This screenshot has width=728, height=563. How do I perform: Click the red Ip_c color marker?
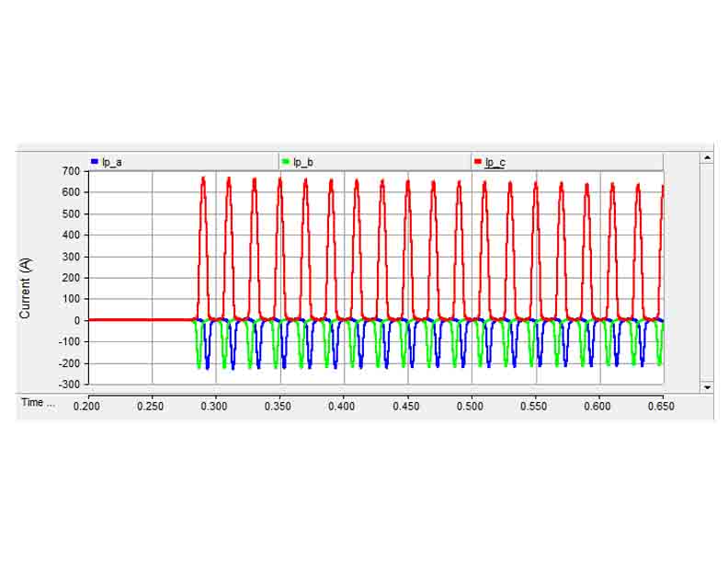477,162
